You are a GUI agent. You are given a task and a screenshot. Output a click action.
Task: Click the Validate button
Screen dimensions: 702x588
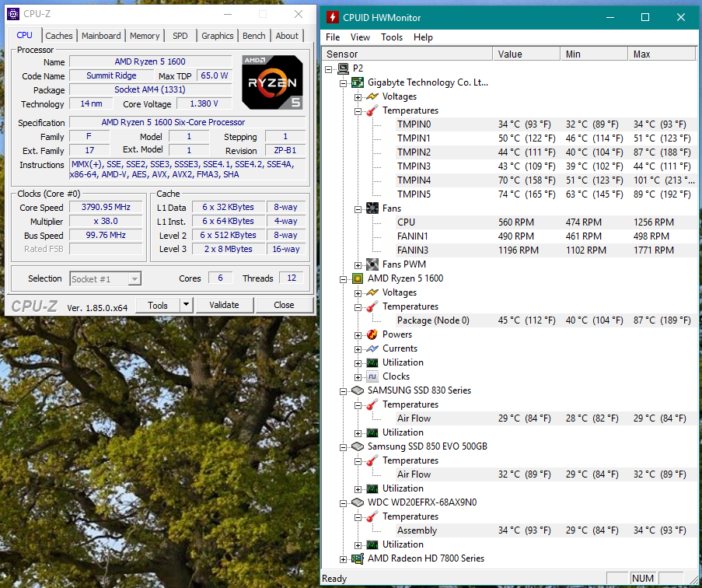point(224,305)
